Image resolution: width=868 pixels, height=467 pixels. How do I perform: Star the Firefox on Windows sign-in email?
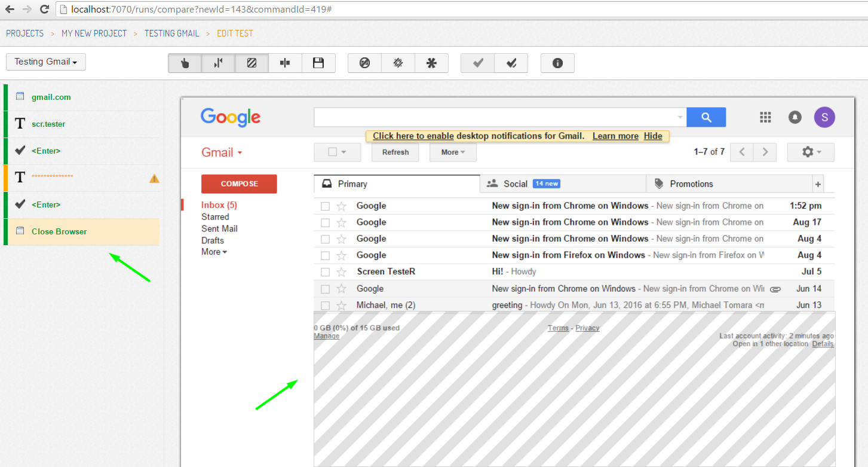click(x=342, y=255)
